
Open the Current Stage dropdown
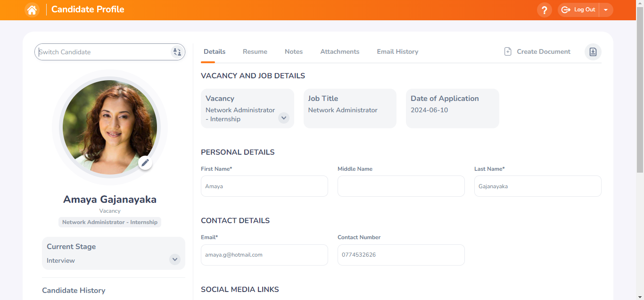[x=174, y=259]
